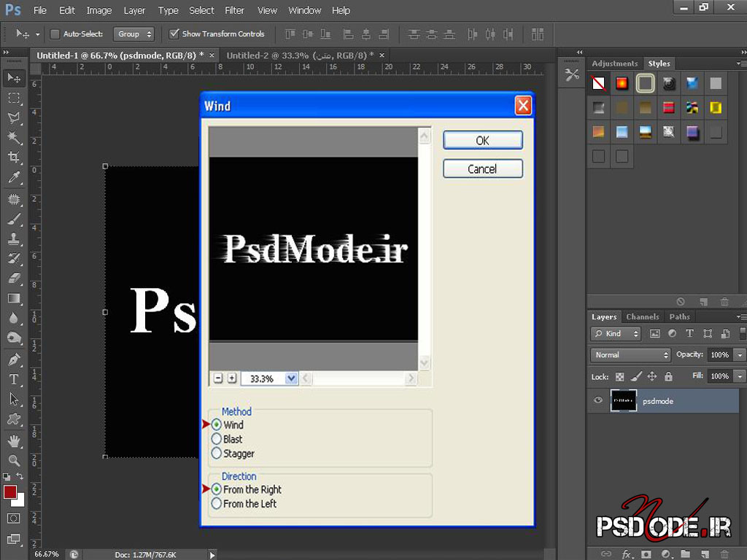
Task: Switch to the Untitled-2 document tab
Action: [300, 55]
